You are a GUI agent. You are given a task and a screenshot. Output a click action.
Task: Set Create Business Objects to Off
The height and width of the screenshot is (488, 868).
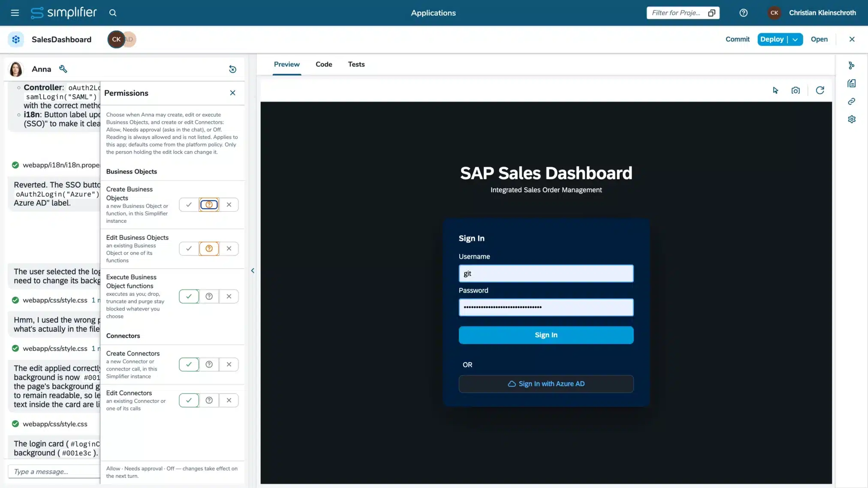click(229, 205)
